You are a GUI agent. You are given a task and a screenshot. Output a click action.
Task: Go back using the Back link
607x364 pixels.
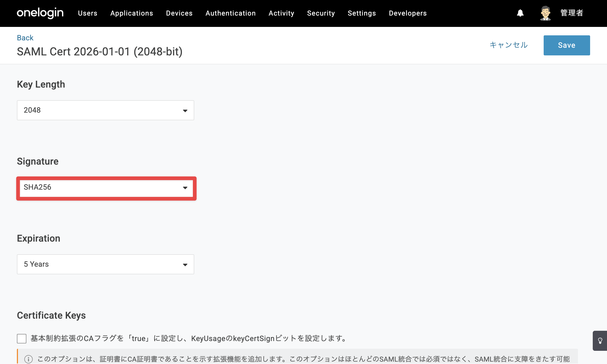click(25, 38)
